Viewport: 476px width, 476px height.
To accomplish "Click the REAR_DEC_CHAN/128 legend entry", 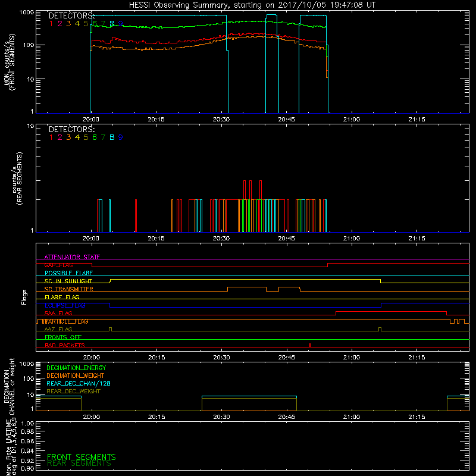I will click(79, 383).
